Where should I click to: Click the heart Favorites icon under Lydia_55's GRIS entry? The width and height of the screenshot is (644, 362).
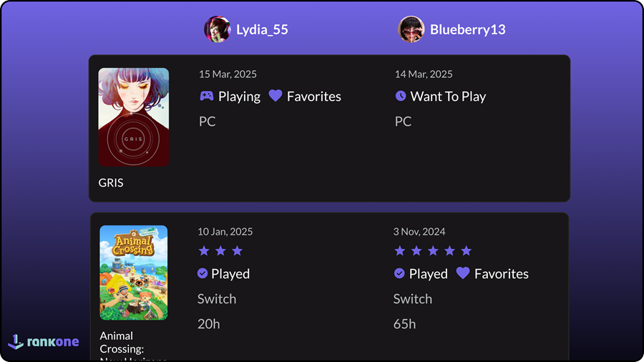(275, 96)
